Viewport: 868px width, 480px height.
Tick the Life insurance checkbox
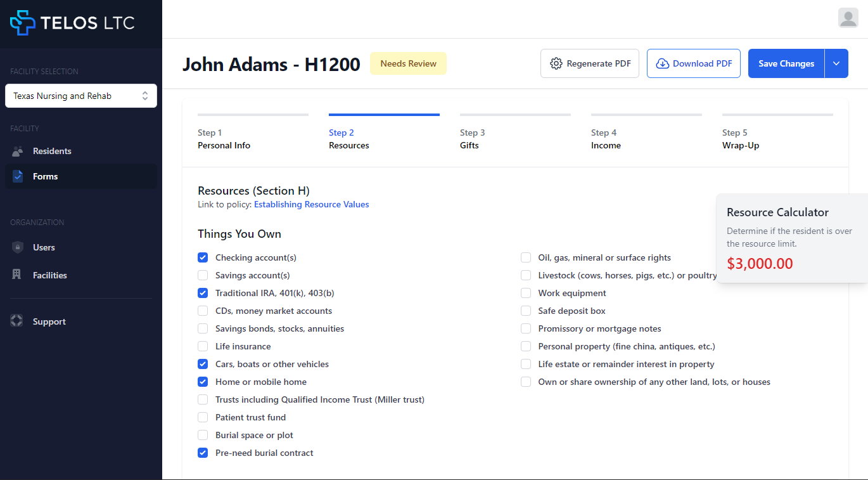[x=203, y=346]
